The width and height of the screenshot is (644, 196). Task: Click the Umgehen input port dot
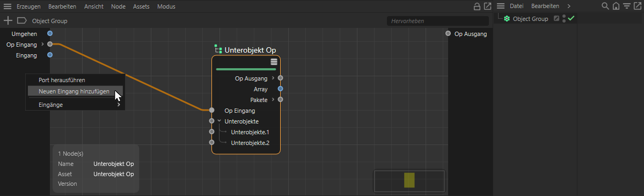(x=50, y=33)
